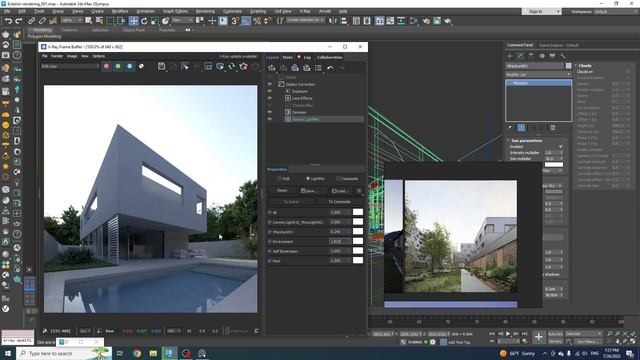
Task: Click the Reset button in LightMix properties
Action: [x=282, y=191]
